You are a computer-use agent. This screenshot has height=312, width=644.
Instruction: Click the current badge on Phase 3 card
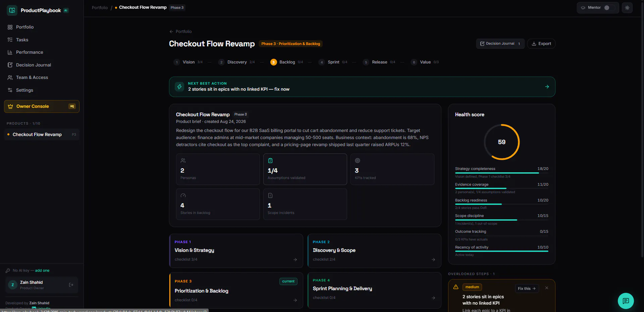click(288, 281)
